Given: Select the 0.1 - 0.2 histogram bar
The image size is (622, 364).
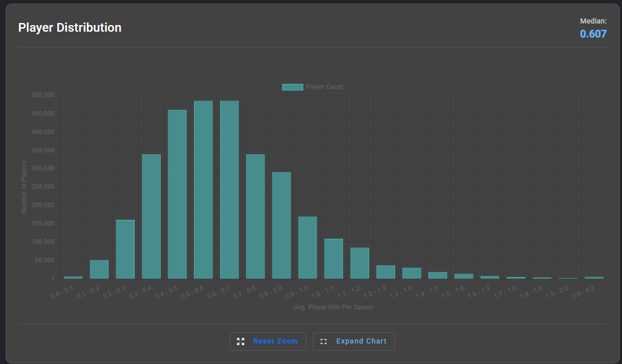Looking at the screenshot, I should point(99,269).
